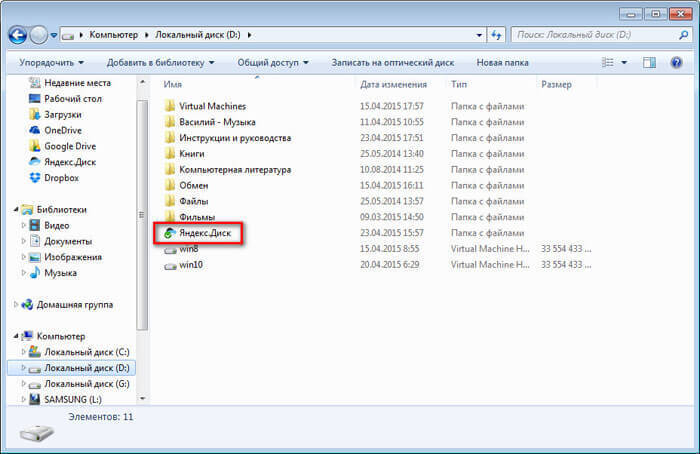700x454 pixels.
Task: Toggle the preview pane button
Action: coord(649,62)
